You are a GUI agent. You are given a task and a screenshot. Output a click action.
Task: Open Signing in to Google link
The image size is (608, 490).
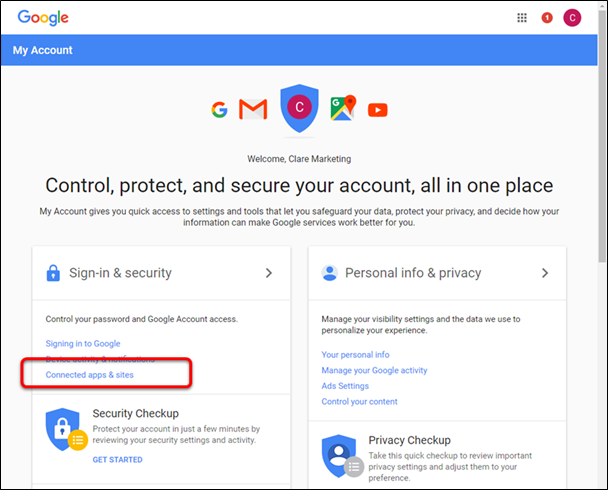point(83,343)
